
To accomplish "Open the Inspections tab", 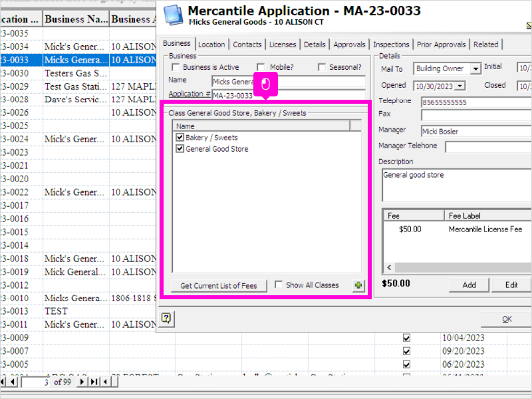I will point(391,45).
